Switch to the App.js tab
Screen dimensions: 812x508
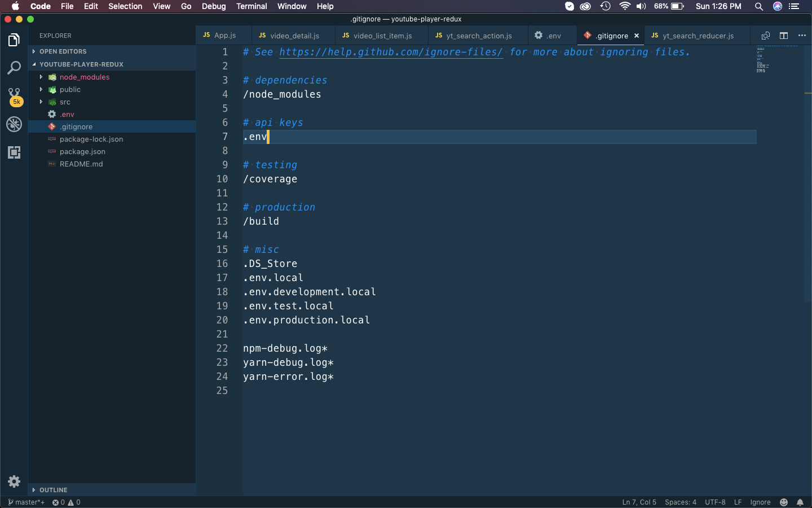point(224,36)
